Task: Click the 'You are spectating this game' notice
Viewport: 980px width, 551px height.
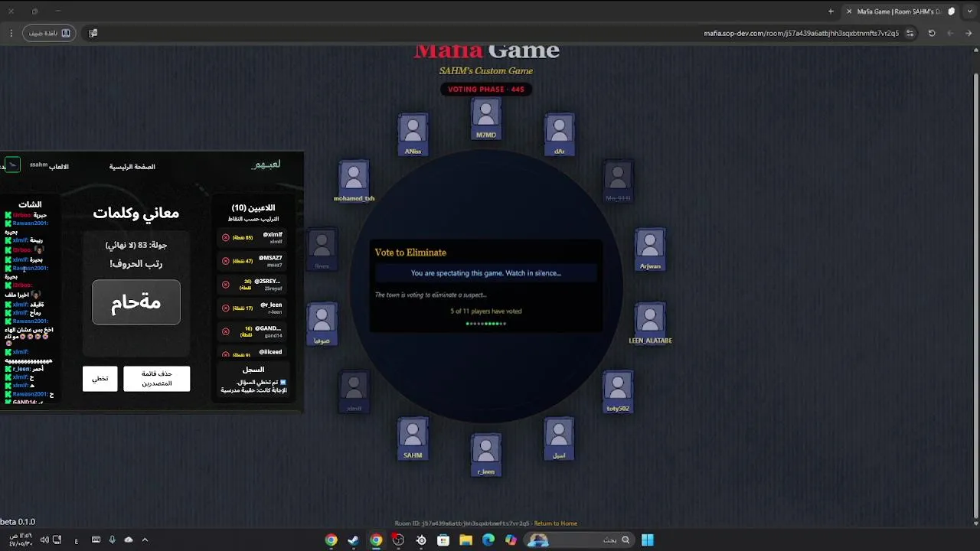Action: point(486,273)
